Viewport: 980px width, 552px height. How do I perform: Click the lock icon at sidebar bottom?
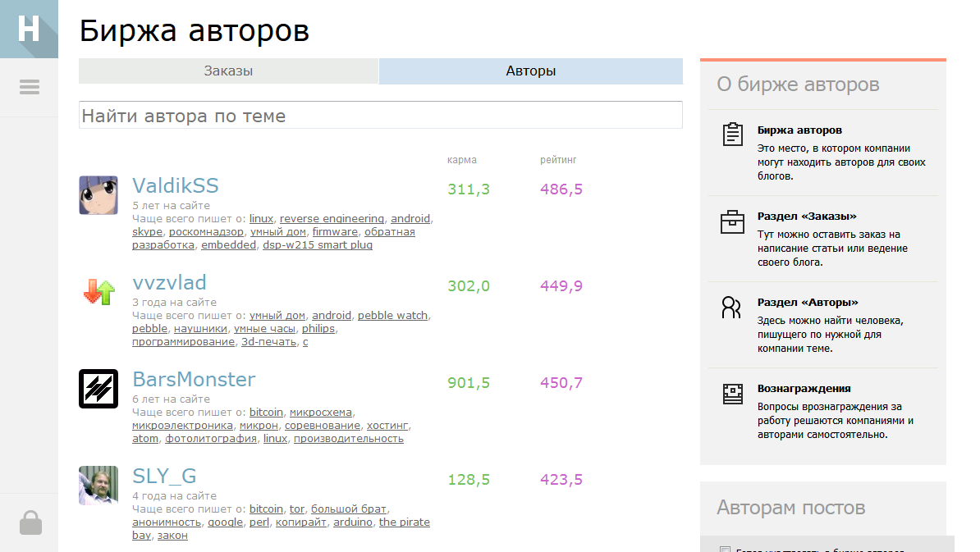click(x=30, y=522)
